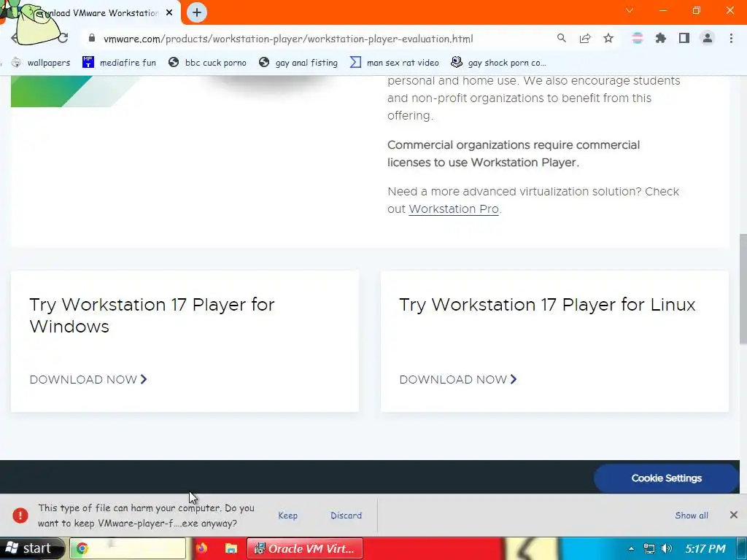The image size is (747, 560).
Task: Click the red download warning icon
Action: pyautogui.click(x=20, y=516)
